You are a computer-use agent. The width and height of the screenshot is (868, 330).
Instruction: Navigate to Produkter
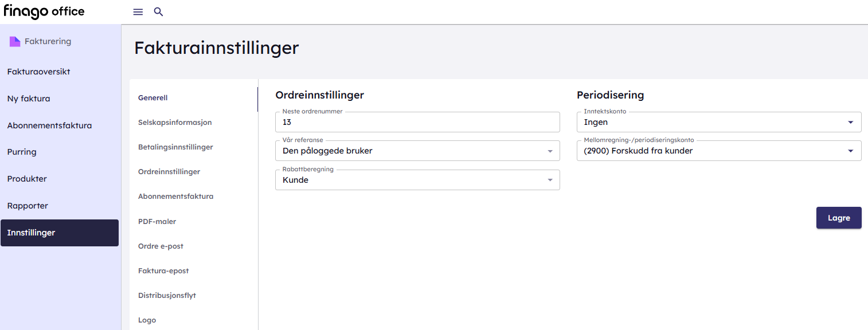pos(27,179)
